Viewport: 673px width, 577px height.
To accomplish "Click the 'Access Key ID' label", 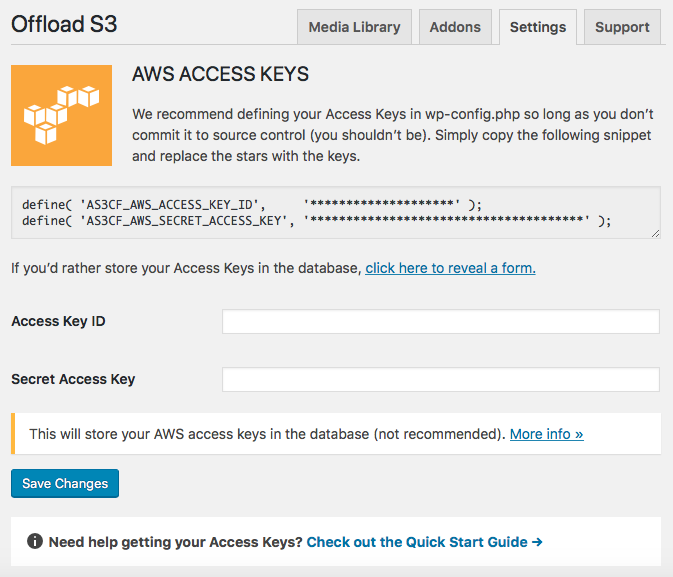I will (58, 321).
